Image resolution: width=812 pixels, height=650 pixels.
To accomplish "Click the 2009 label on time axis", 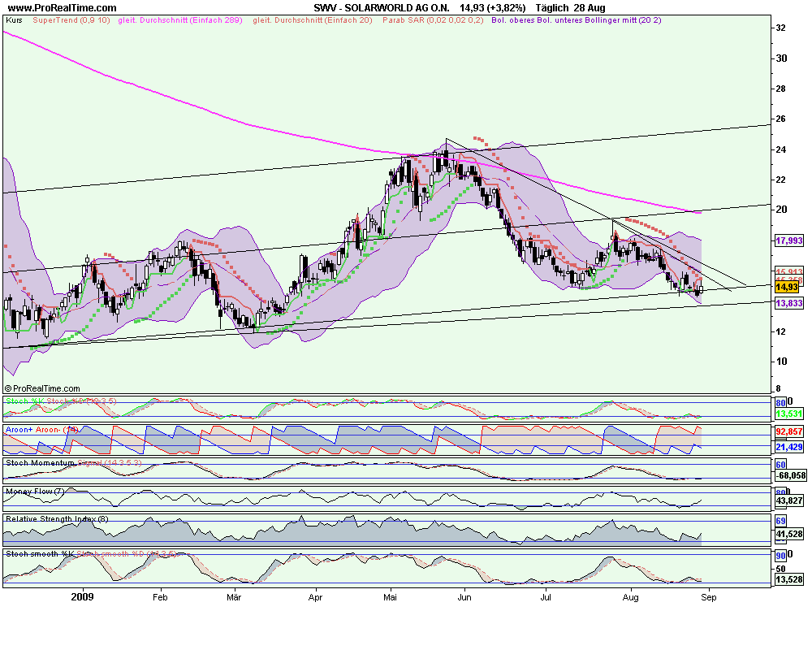I will (82, 597).
